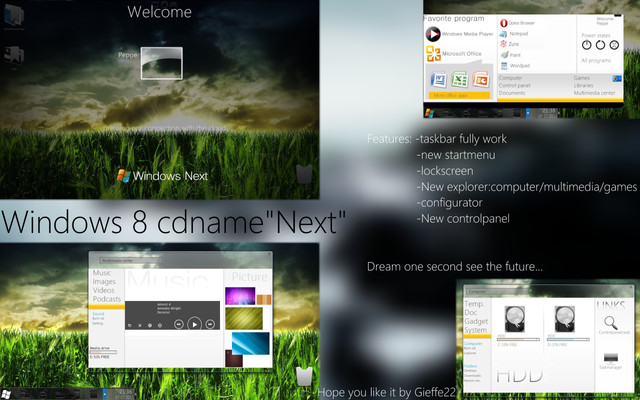Open Libraries in the start menu
640x400 pixels.
(x=583, y=85)
